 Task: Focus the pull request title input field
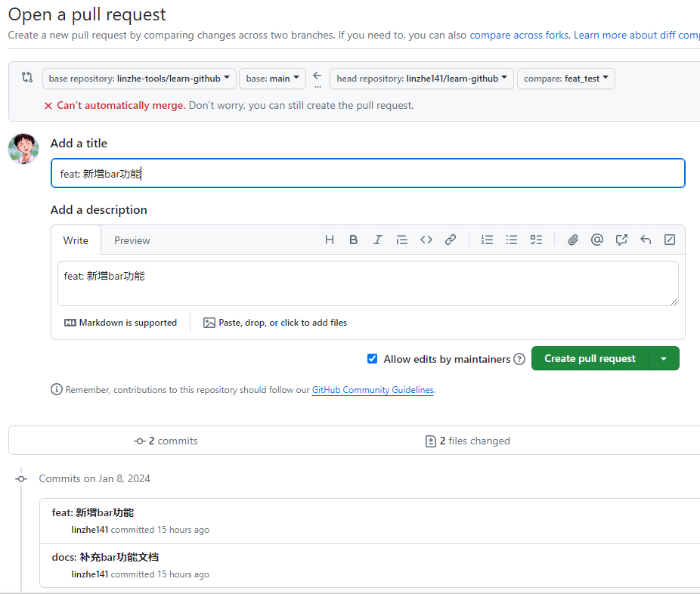368,173
